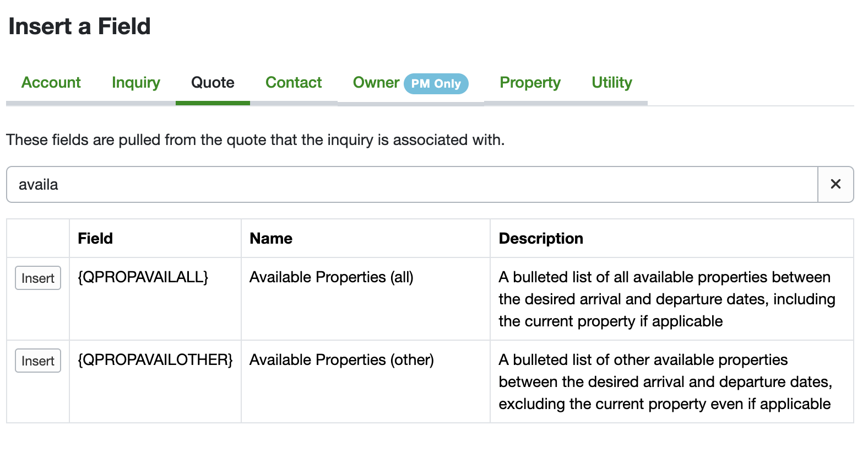The height and width of the screenshot is (473, 868).
Task: Click the 'Available Properties (other)' name cell
Action: [341, 359]
